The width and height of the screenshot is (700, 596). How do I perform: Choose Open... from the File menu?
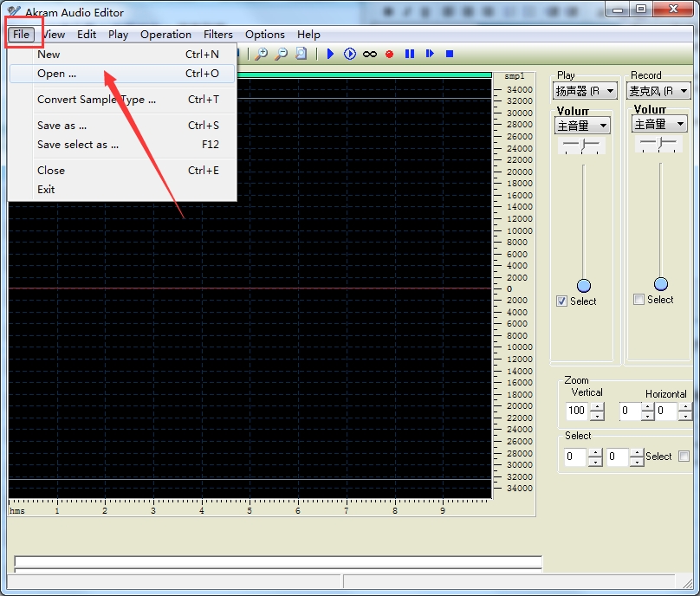coord(57,74)
